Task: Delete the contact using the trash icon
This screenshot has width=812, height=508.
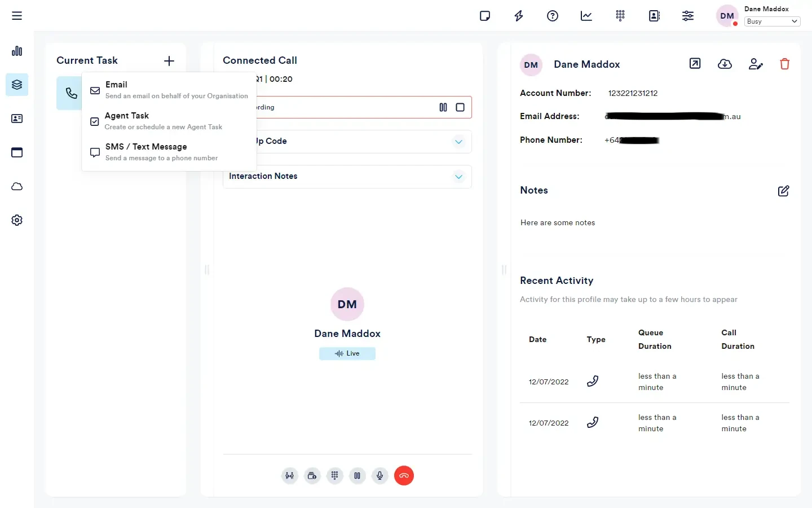Action: pos(784,64)
